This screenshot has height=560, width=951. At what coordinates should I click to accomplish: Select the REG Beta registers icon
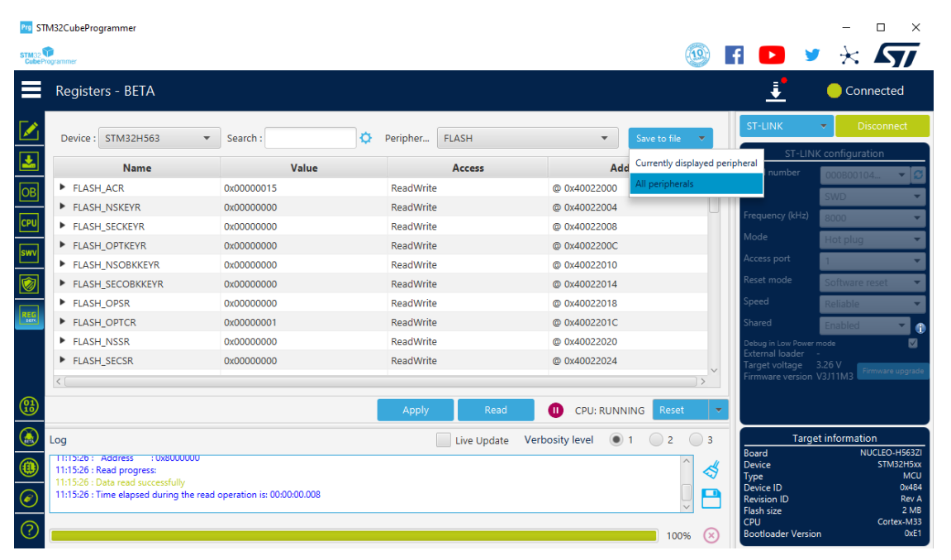point(29,316)
